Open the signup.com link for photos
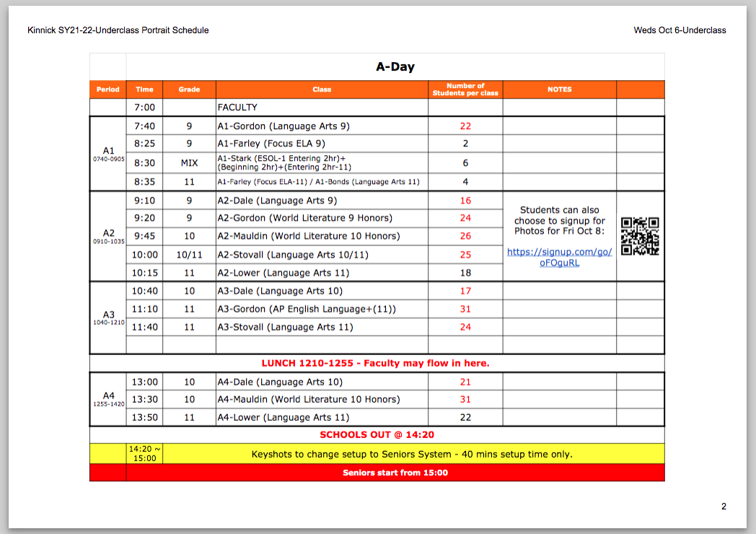 coord(559,257)
